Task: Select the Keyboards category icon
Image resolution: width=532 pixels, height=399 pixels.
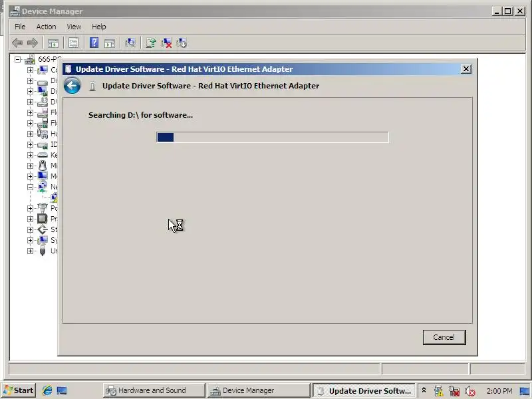Action: point(43,155)
